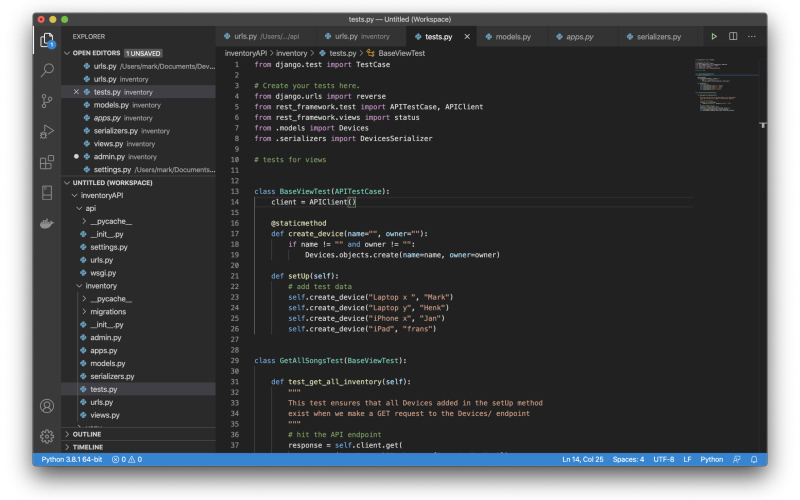Screen dimensions: 800x500
Task: Expand the migrations folder
Action: click(x=84, y=312)
